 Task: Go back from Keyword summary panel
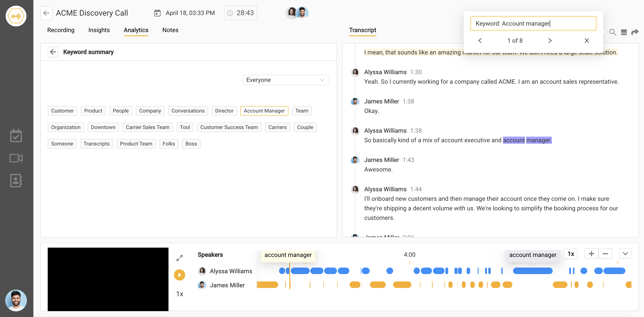[53, 52]
